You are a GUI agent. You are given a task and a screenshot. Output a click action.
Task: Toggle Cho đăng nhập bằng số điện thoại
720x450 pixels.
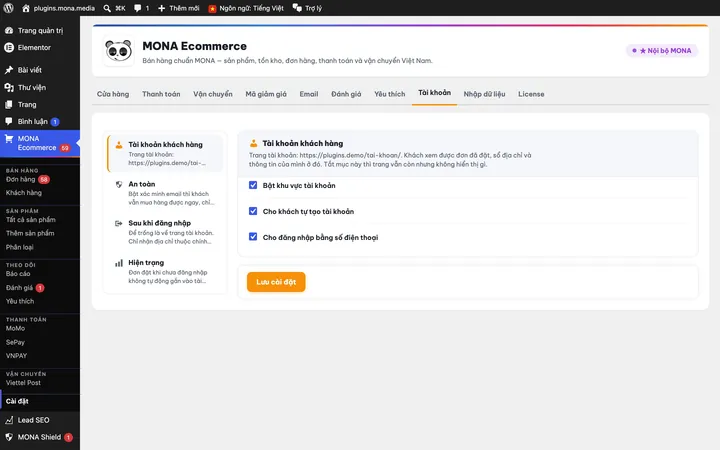pos(253,236)
